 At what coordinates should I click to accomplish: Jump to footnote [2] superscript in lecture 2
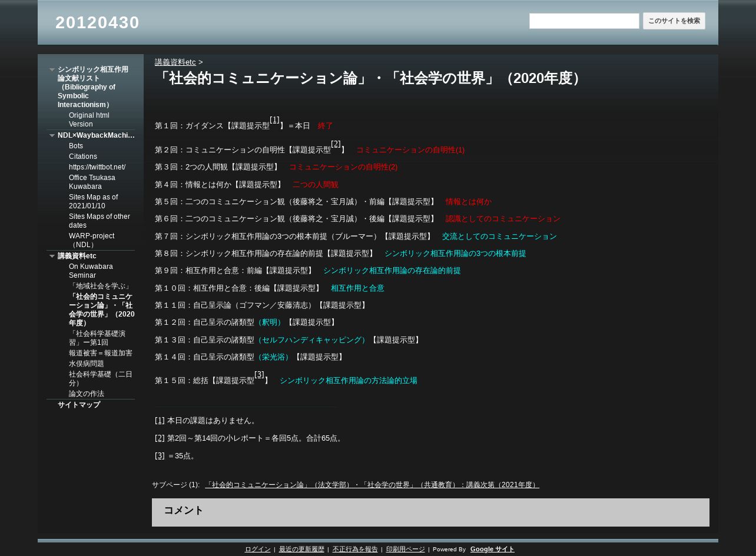[336, 144]
